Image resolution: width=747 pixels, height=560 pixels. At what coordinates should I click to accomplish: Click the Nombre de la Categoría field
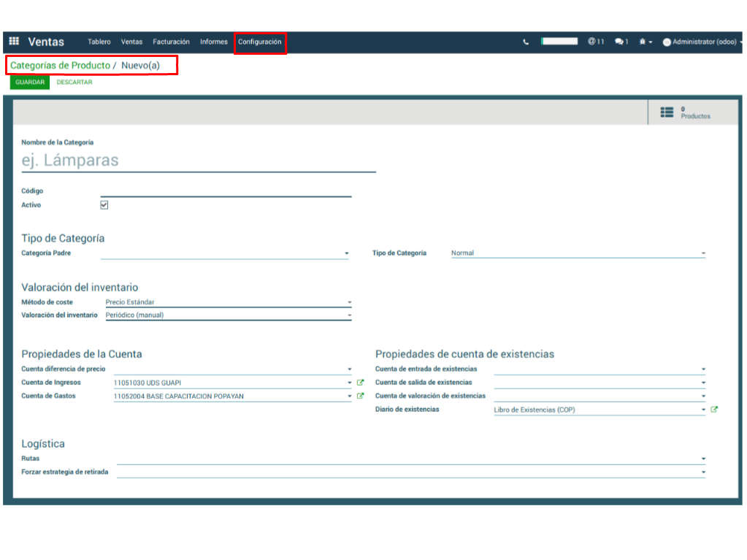(198, 161)
